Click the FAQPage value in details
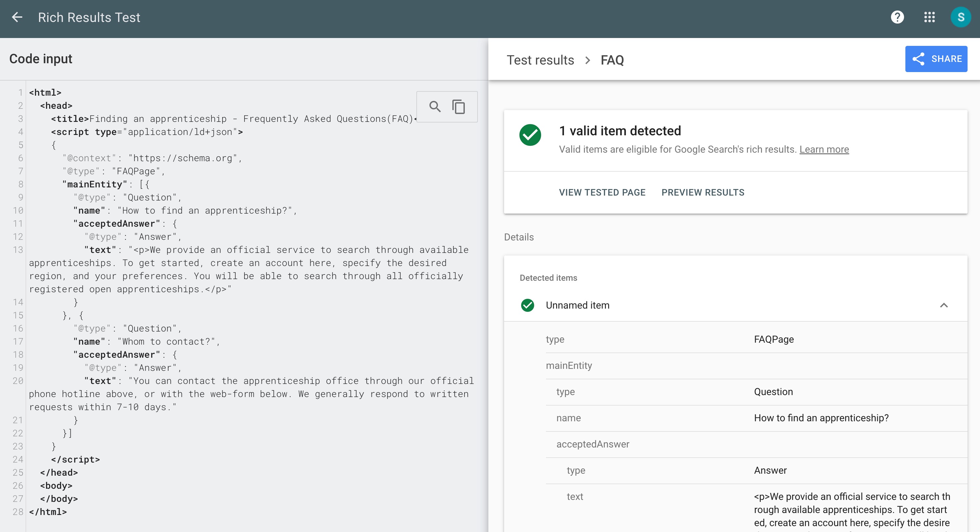980x532 pixels. [x=773, y=339]
